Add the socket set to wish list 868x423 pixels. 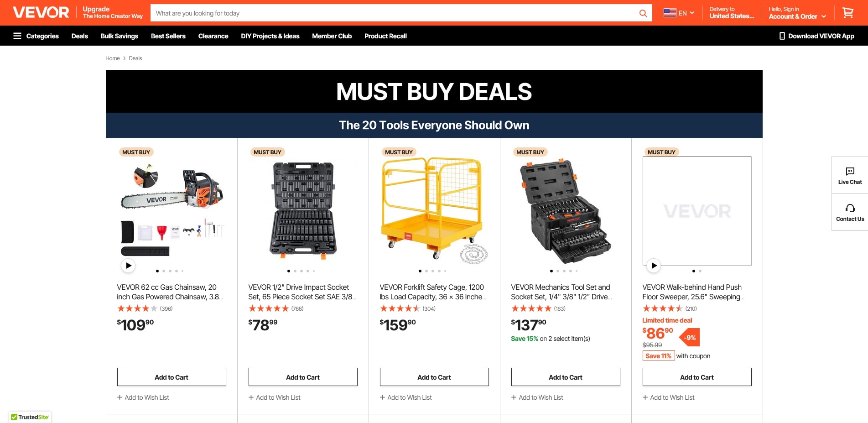274,397
